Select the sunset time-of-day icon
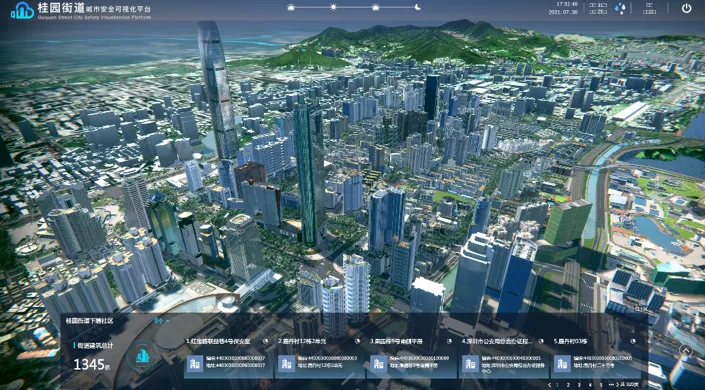This screenshot has width=705, height=390. [375, 7]
